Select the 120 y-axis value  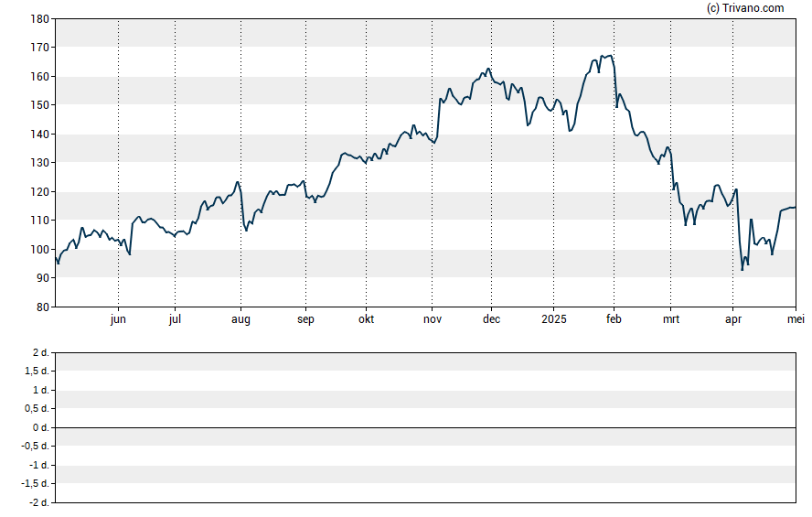40,191
